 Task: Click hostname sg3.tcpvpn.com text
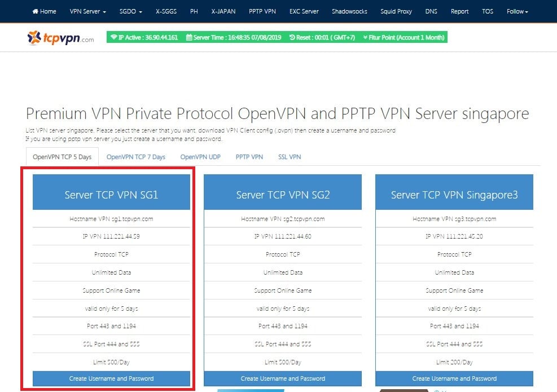[x=454, y=219]
